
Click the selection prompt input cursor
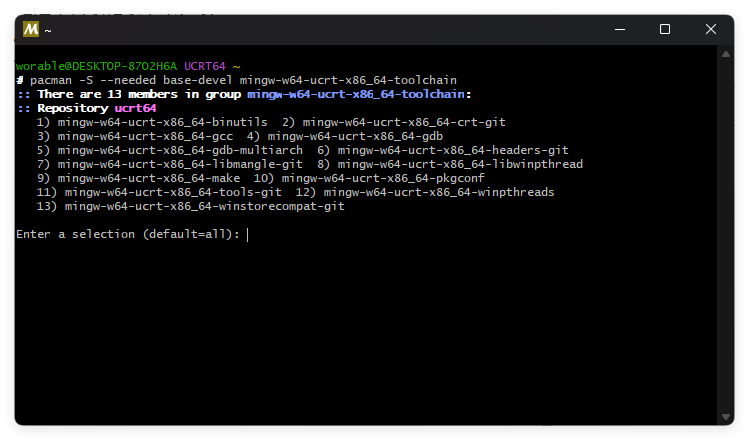click(247, 234)
